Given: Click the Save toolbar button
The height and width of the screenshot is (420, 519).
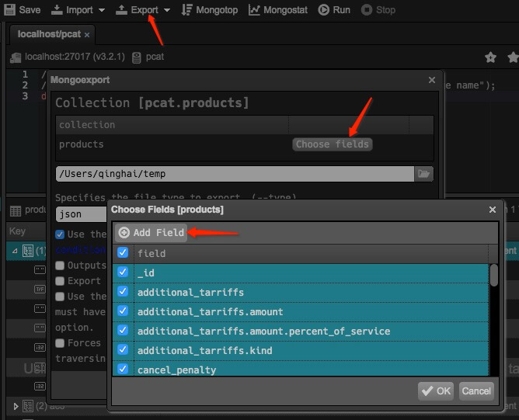Looking at the screenshot, I should (x=23, y=10).
